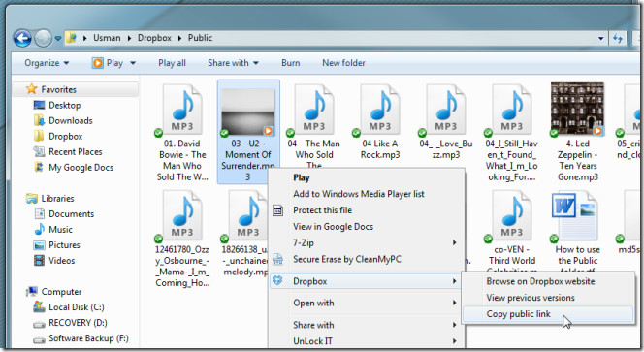Screen dimensions: 644x352
Task: Click the refresh button beside address bar
Action: tap(617, 38)
